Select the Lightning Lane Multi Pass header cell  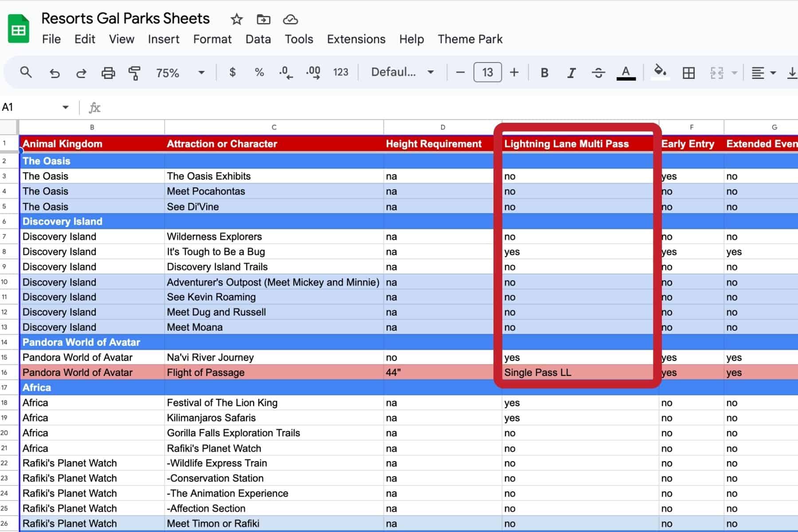pyautogui.click(x=580, y=144)
